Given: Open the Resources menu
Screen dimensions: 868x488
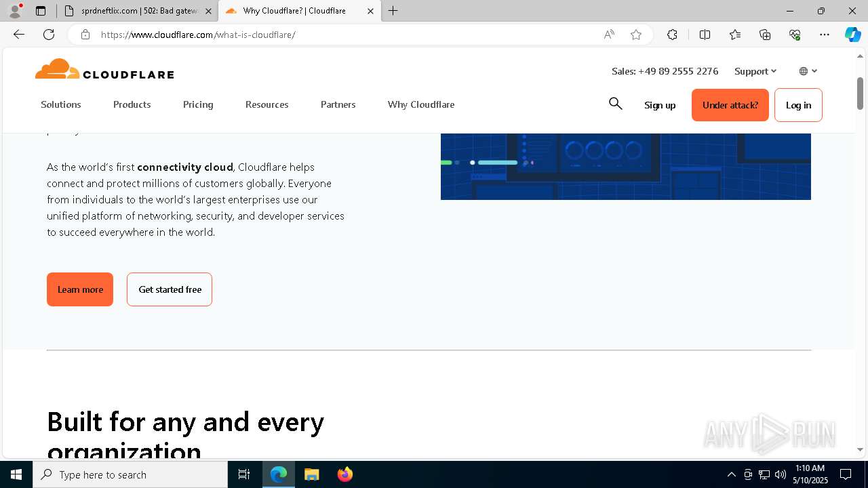Looking at the screenshot, I should pyautogui.click(x=267, y=104).
